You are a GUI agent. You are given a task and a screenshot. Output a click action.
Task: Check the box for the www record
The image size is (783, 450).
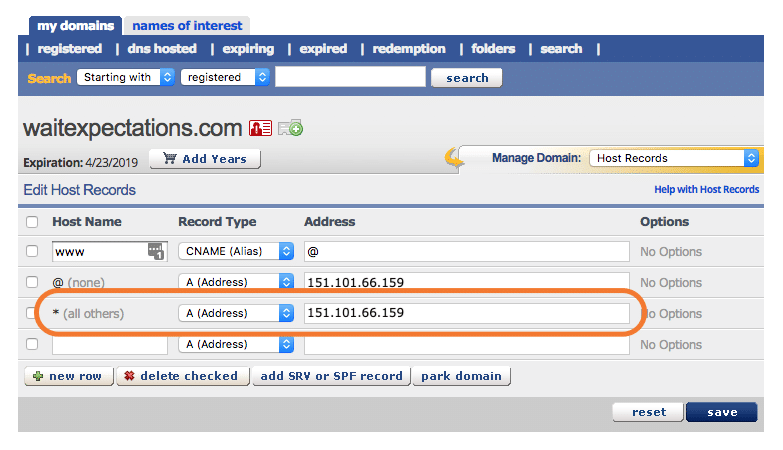pos(32,252)
